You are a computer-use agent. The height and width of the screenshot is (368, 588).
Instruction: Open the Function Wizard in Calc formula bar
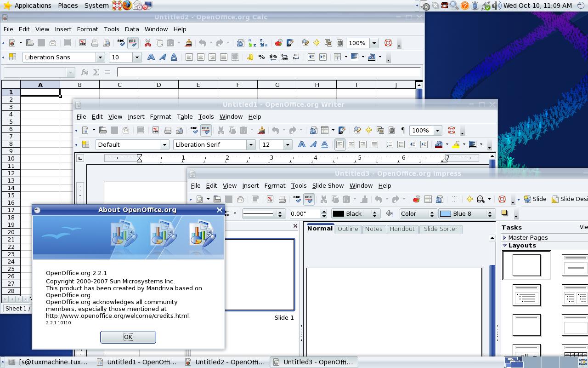tap(85, 72)
